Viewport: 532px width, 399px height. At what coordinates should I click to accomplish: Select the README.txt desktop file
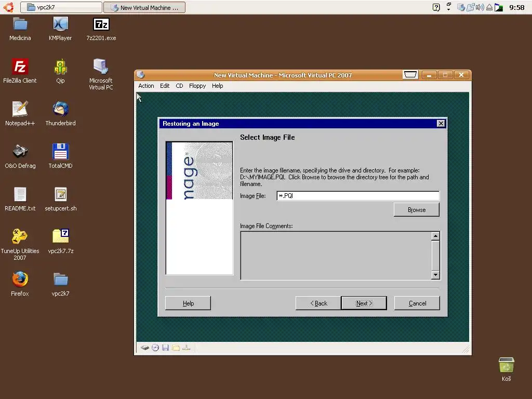[x=20, y=199]
